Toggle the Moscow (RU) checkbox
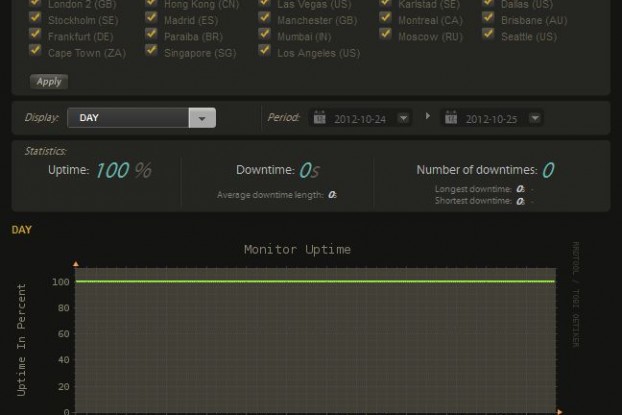 pyautogui.click(x=385, y=35)
